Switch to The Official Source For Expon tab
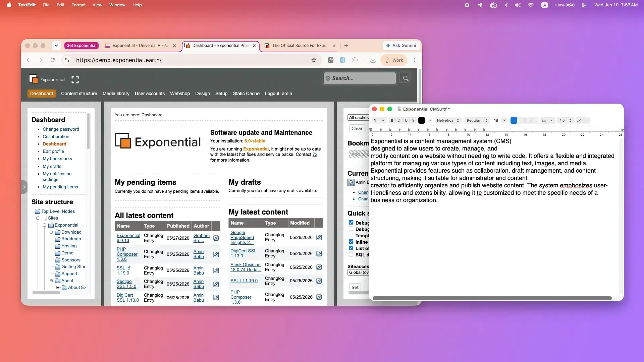Image resolution: width=644 pixels, height=362 pixels. point(300,46)
